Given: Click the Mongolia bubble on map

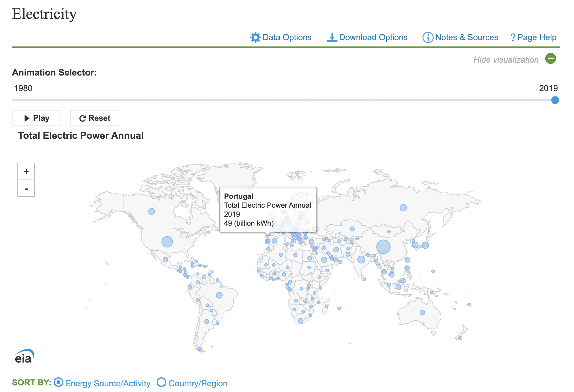Looking at the screenshot, I should pos(389,232).
